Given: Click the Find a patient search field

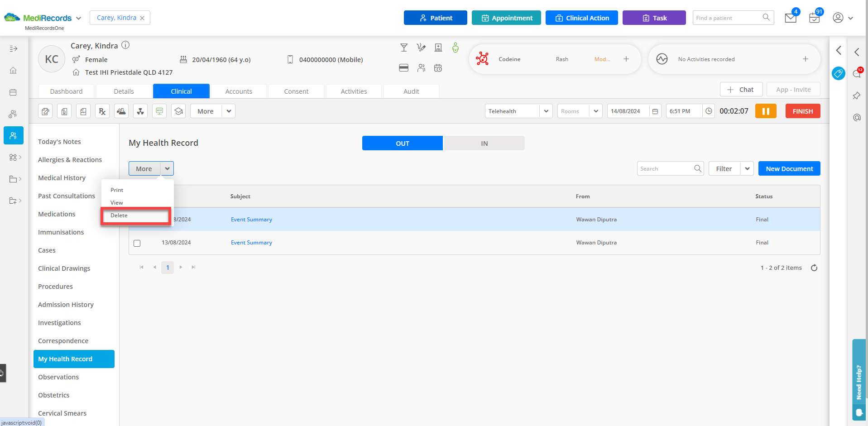Looking at the screenshot, I should [x=727, y=18].
